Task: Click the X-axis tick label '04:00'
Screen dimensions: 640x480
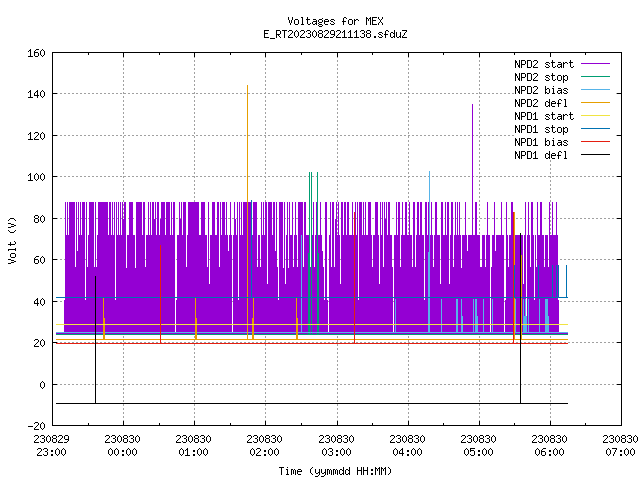Action: pos(407,453)
